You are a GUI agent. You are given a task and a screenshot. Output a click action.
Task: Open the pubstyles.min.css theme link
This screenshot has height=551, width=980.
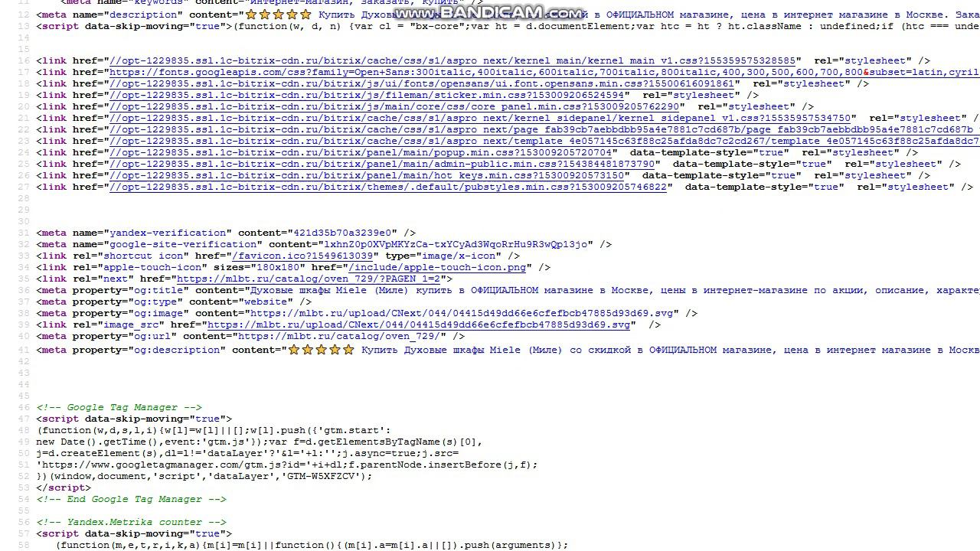389,187
